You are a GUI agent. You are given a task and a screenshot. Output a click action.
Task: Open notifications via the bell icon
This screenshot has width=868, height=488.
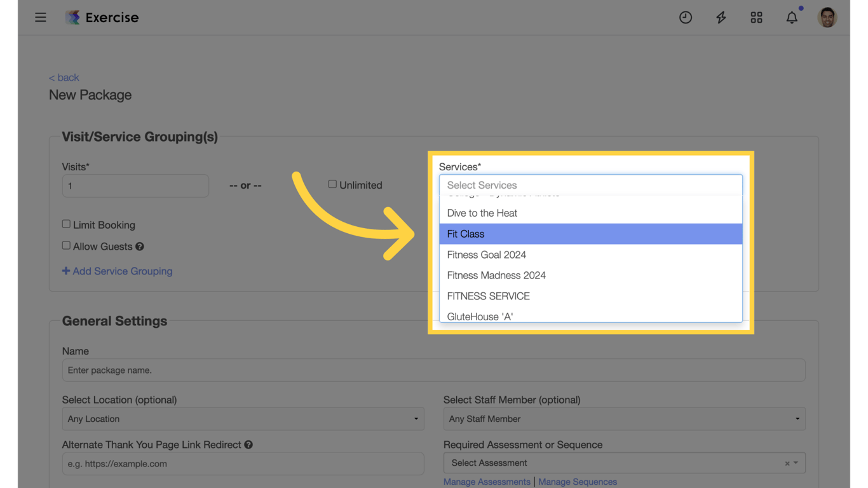pos(792,17)
